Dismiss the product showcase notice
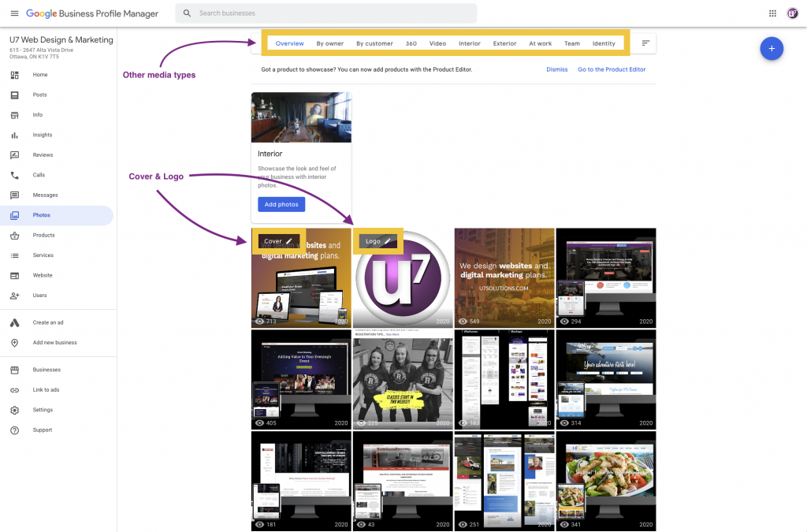This screenshot has width=807, height=532. [x=557, y=69]
